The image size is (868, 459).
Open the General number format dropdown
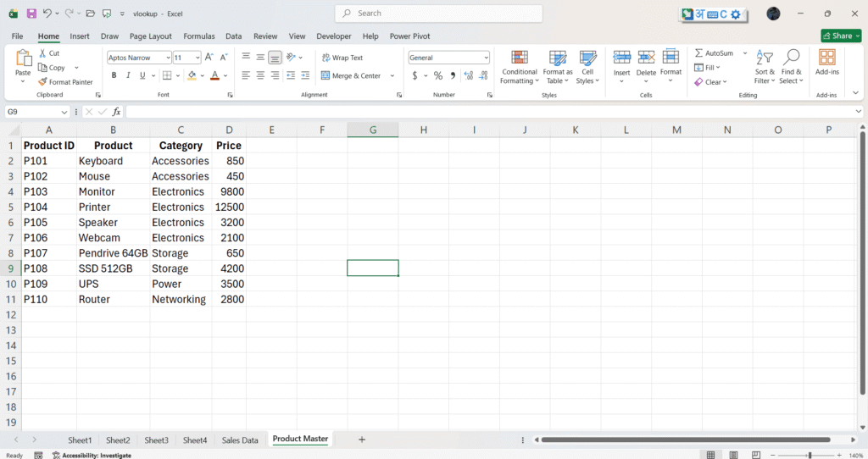click(x=486, y=58)
